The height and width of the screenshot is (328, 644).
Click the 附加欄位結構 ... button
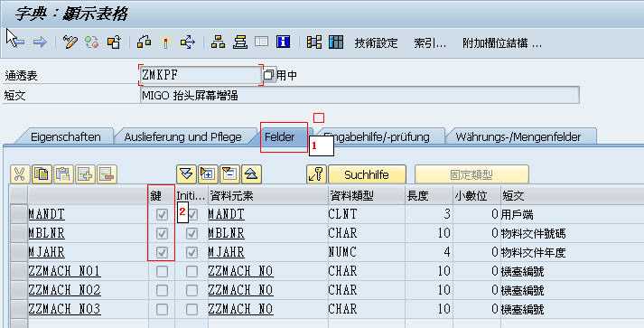click(502, 42)
